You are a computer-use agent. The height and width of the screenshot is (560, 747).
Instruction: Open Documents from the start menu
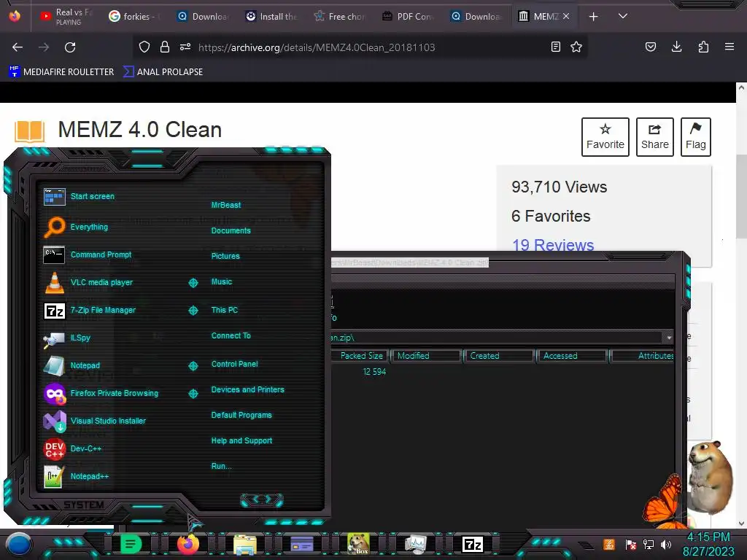coord(231,230)
